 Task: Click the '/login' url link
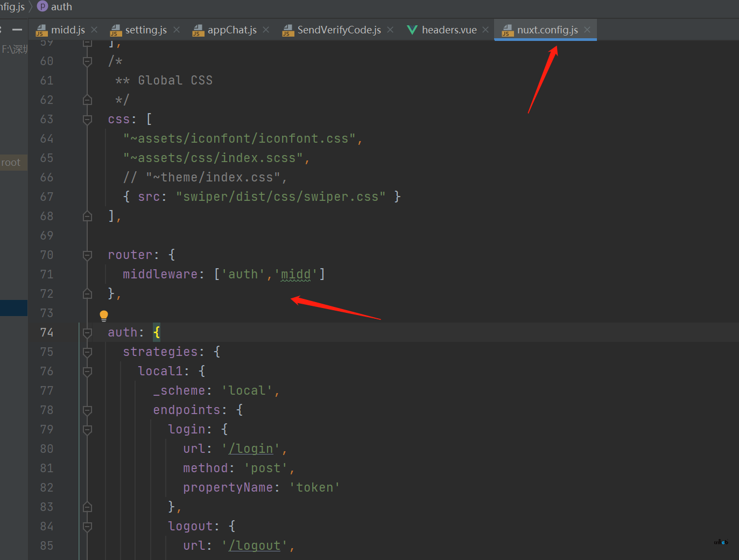pyautogui.click(x=251, y=449)
